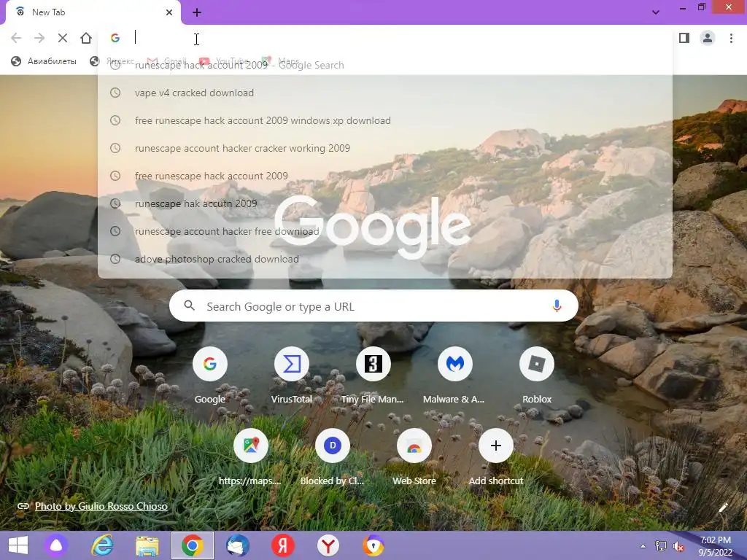
Task: Open the side panel icon
Action: 684,38
